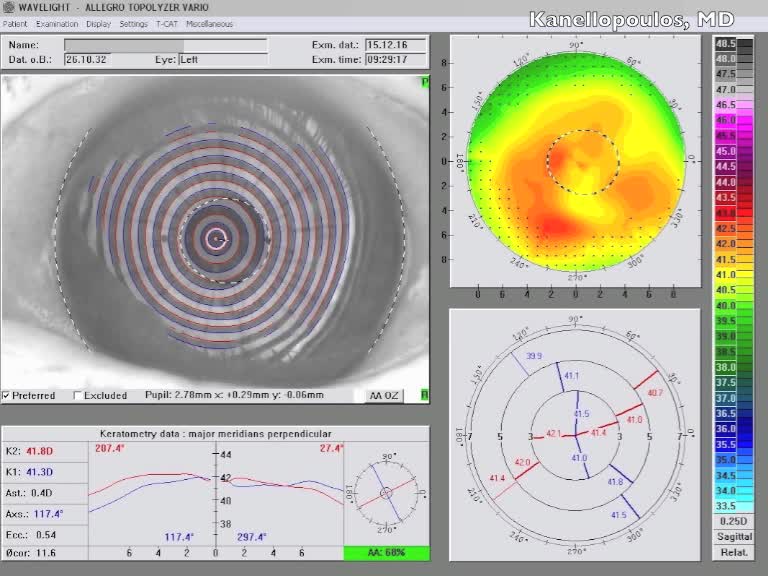Open the Examination menu
Viewport: 768px width, 576px height.
(x=56, y=23)
